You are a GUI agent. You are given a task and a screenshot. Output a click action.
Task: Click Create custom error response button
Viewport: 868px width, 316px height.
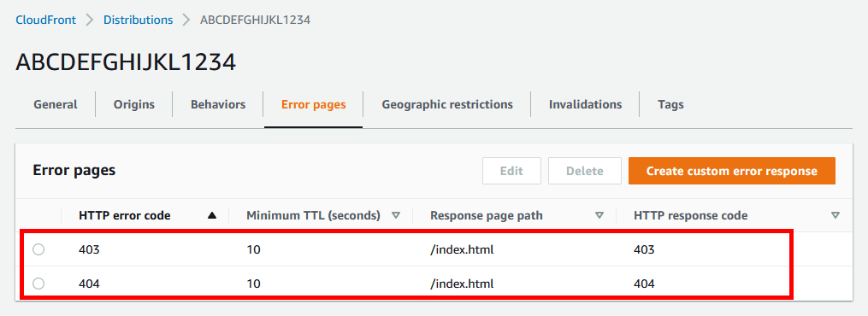click(x=732, y=172)
